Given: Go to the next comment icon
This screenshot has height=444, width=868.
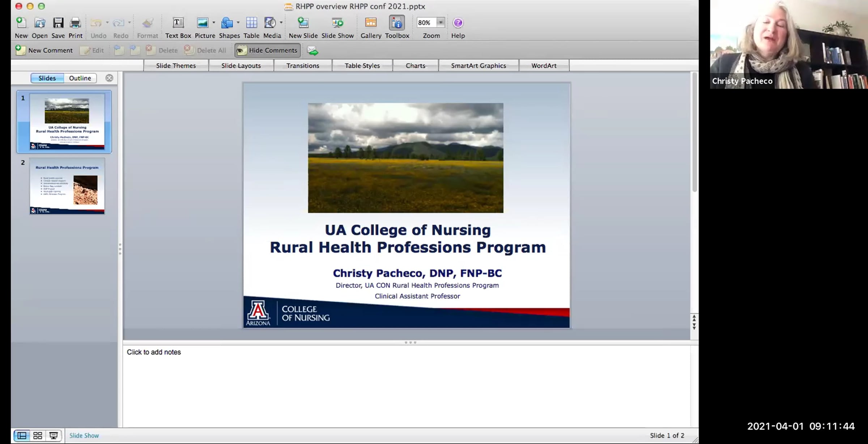Looking at the screenshot, I should pos(135,50).
